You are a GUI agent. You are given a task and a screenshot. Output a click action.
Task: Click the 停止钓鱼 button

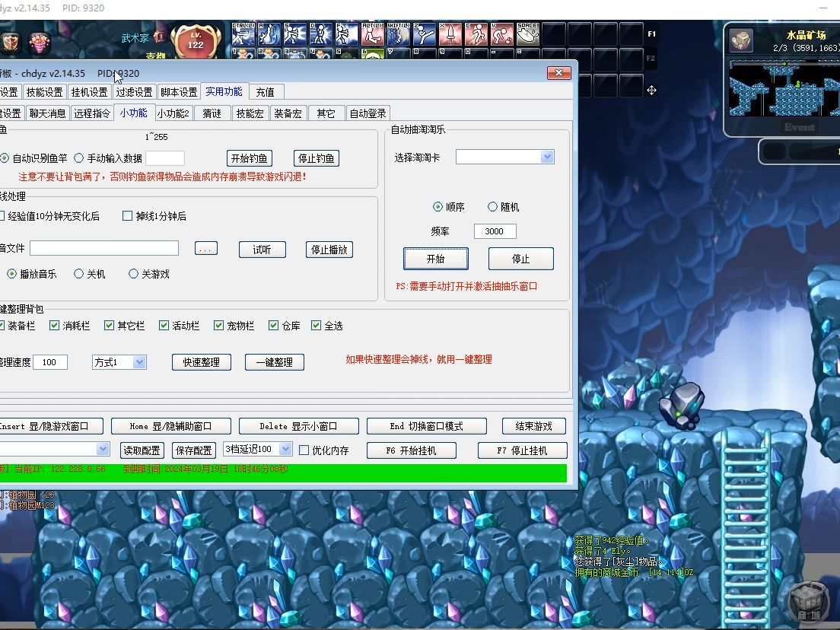pos(316,158)
